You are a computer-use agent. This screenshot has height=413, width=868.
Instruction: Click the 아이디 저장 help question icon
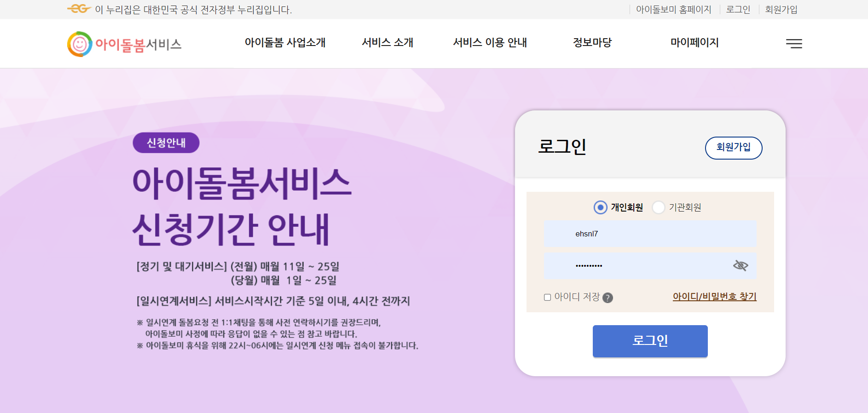coord(608,298)
